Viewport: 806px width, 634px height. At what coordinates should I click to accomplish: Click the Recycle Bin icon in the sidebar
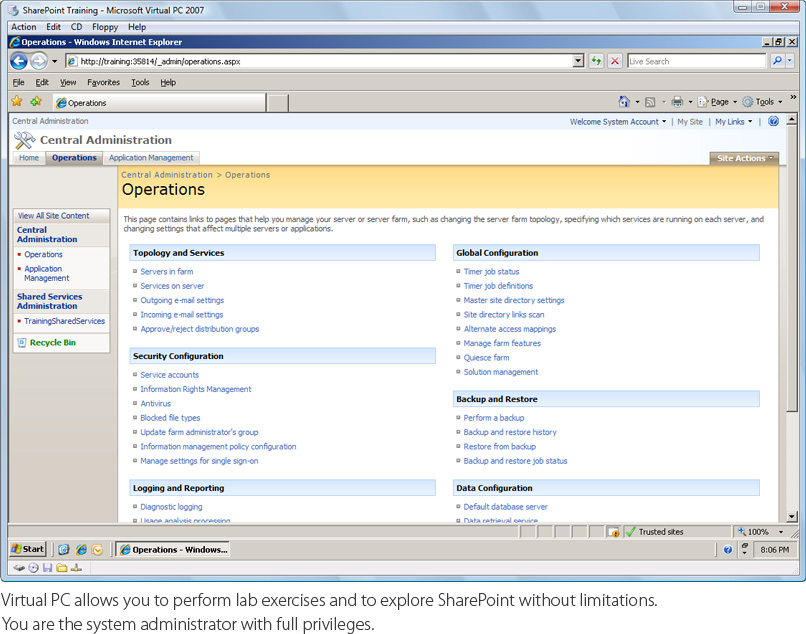pyautogui.click(x=22, y=342)
